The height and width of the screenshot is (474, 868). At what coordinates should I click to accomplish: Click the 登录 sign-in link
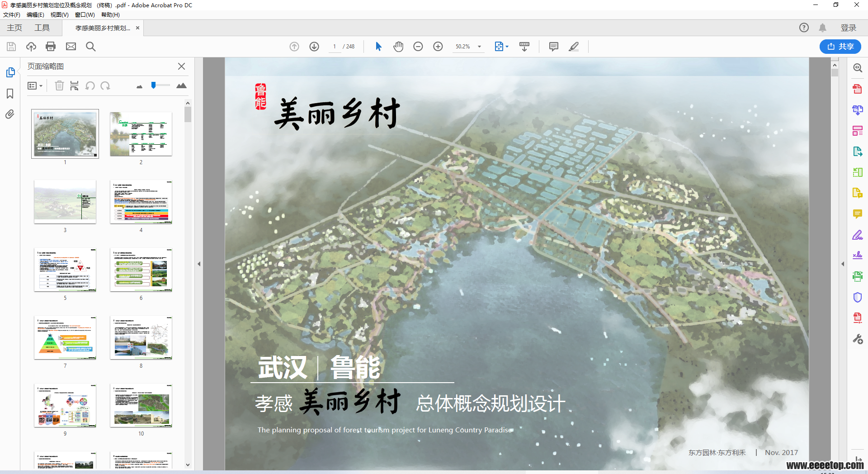click(x=848, y=28)
